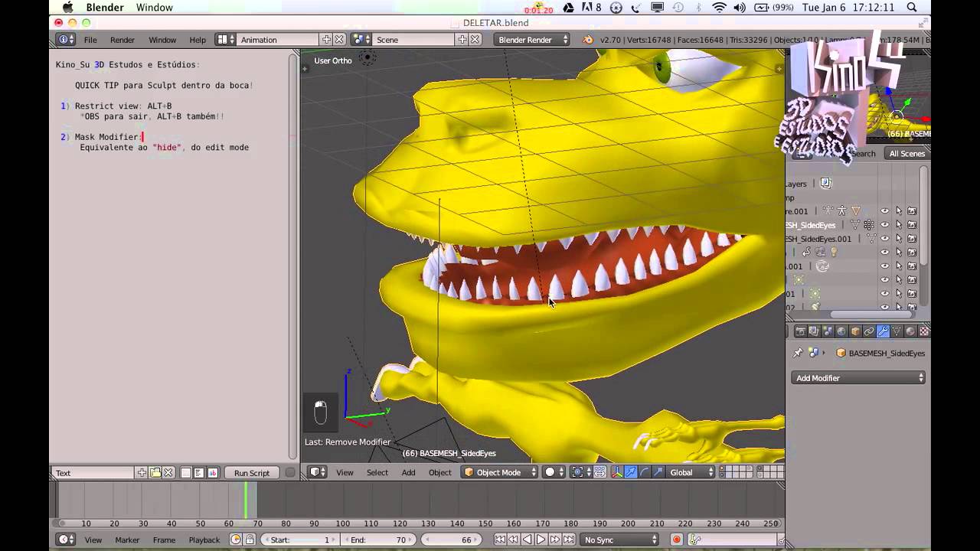Play the animation forward
The image size is (980, 551).
coord(541,540)
